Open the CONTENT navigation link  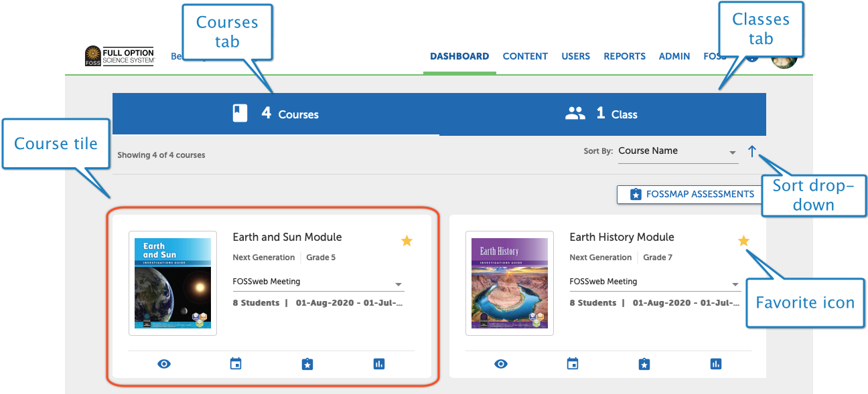(525, 56)
